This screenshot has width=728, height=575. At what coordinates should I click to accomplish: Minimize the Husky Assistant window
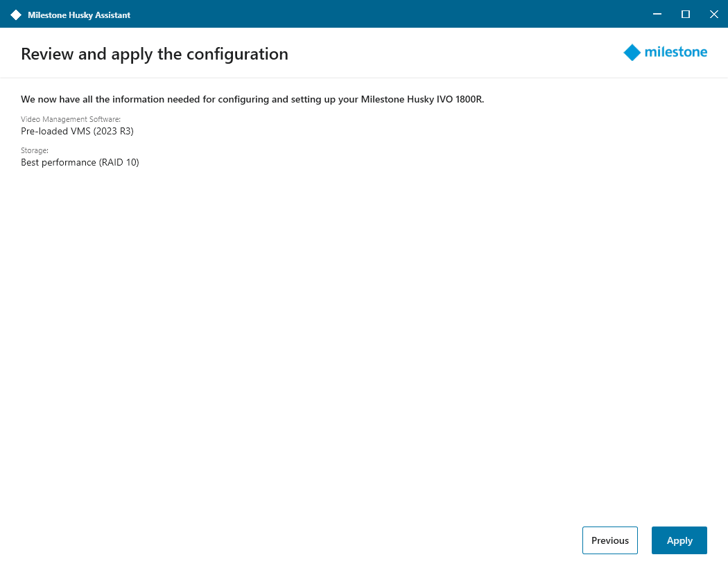pos(657,15)
